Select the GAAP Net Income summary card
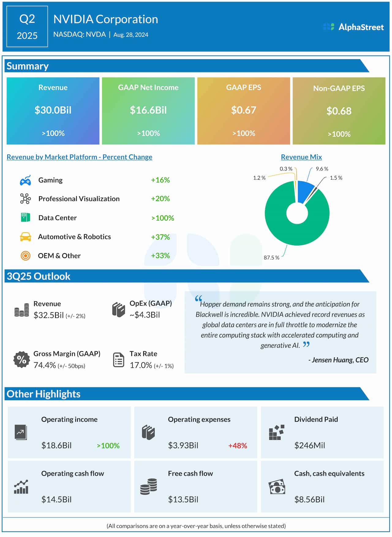This screenshot has width=392, height=537. pyautogui.click(x=148, y=111)
